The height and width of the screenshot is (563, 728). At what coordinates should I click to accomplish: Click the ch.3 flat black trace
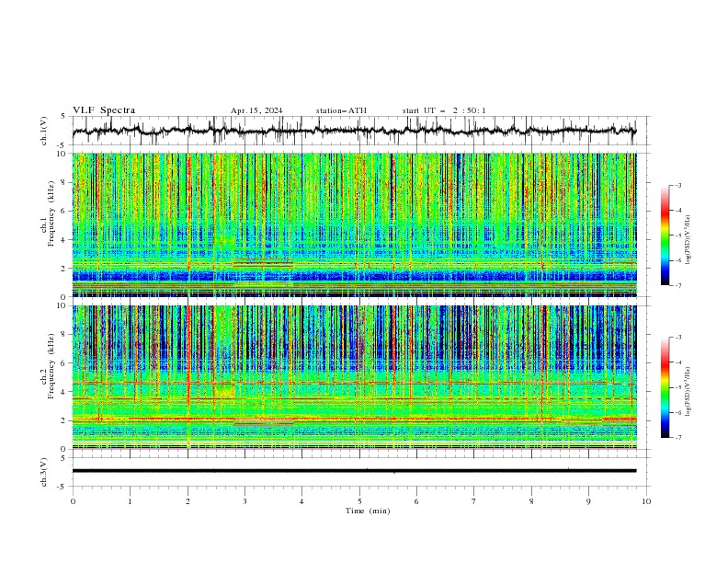[x=354, y=471]
